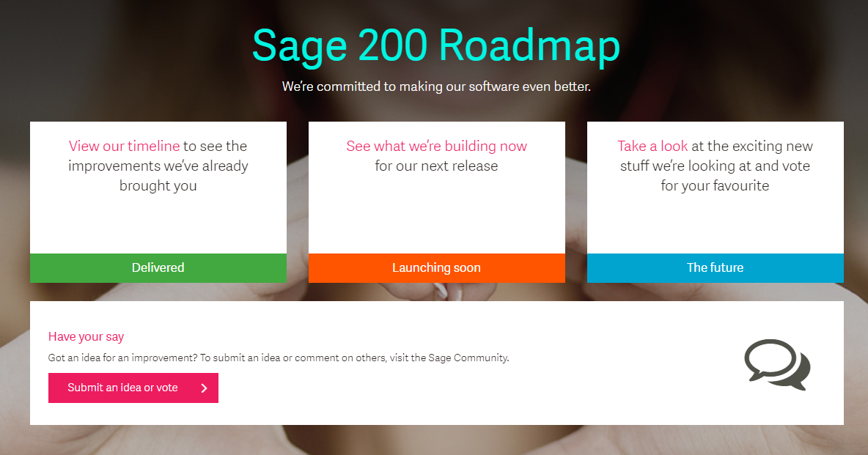Click the Launching soon card description text

click(x=437, y=156)
